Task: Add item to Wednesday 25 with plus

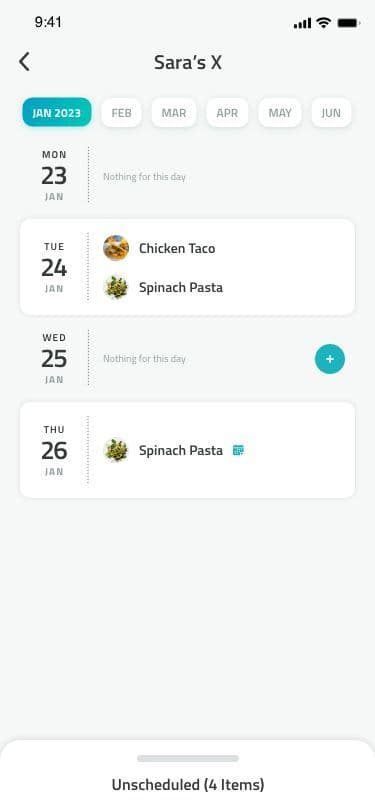Action: coord(329,358)
